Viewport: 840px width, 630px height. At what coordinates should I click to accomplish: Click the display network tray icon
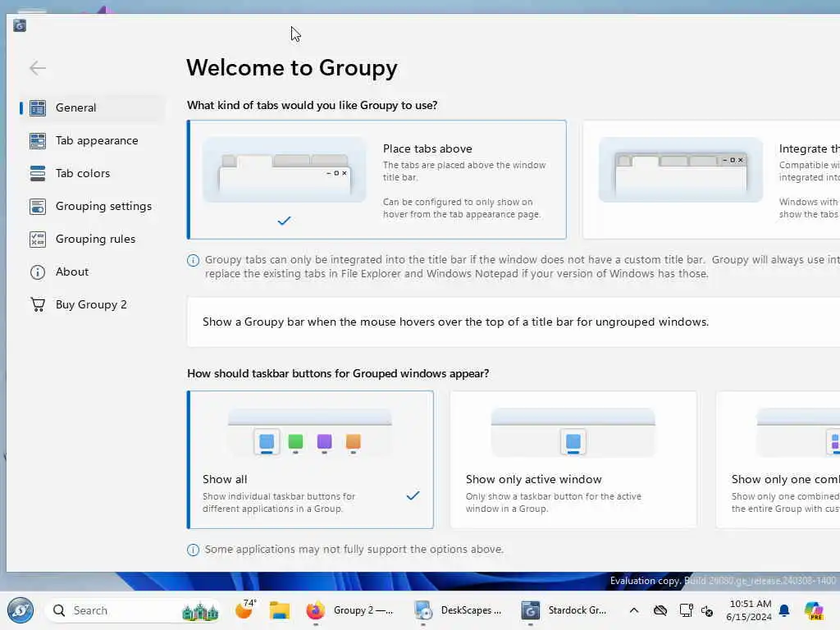click(686, 610)
